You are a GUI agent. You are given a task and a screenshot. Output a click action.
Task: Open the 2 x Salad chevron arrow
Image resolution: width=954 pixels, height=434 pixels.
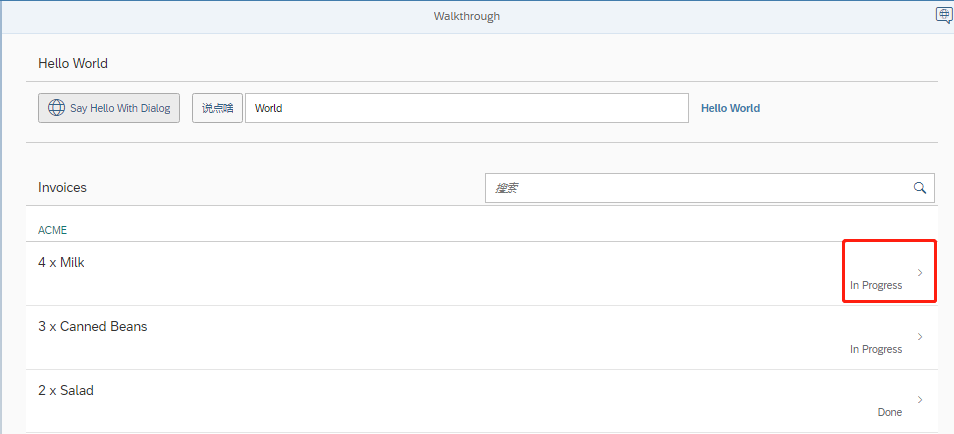tap(920, 400)
